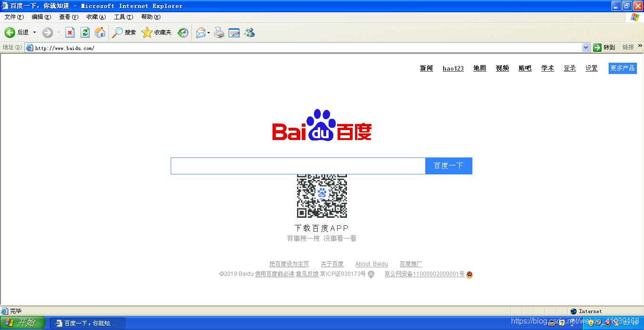Click the About Baidu link
This screenshot has width=644, height=330.
click(372, 264)
